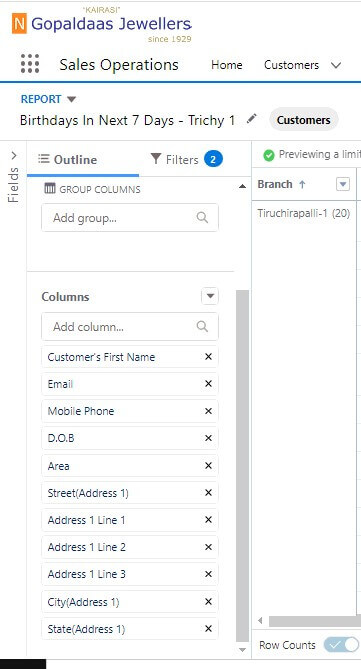Remove the D.O.B column
This screenshot has height=669, width=361.
click(x=208, y=438)
